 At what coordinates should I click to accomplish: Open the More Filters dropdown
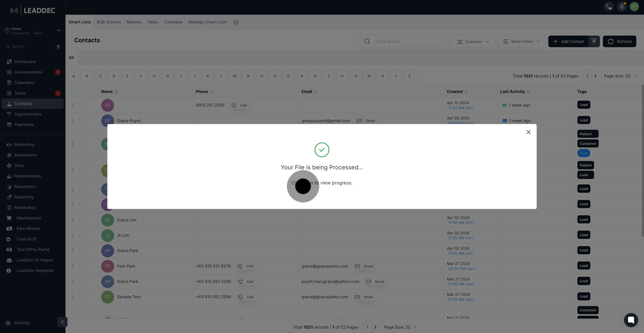pyautogui.click(x=522, y=41)
